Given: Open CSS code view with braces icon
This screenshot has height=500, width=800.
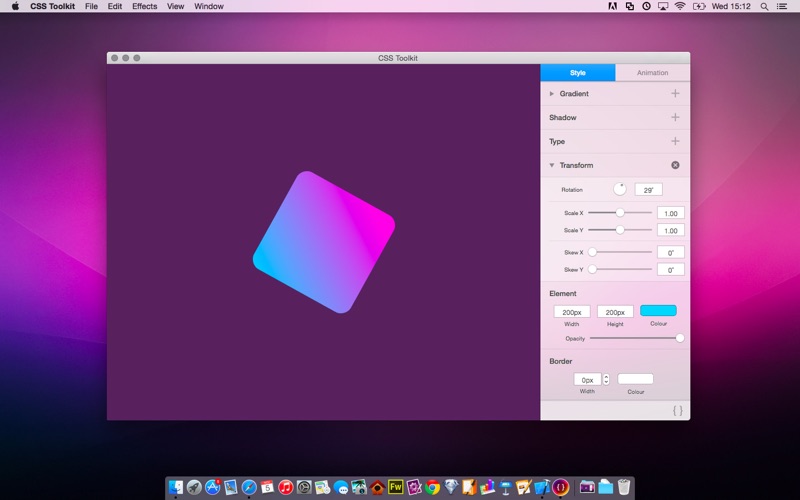Looking at the screenshot, I should (677, 410).
